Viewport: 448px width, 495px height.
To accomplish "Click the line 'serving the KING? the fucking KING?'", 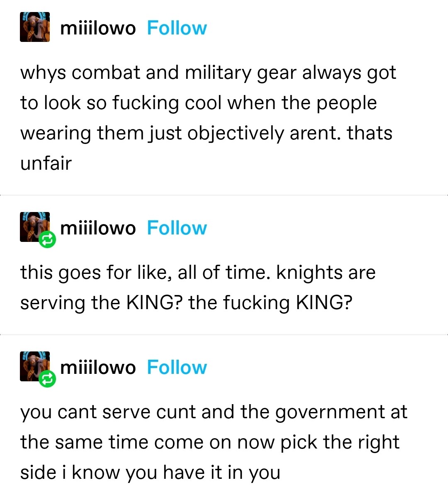I will tap(186, 303).
